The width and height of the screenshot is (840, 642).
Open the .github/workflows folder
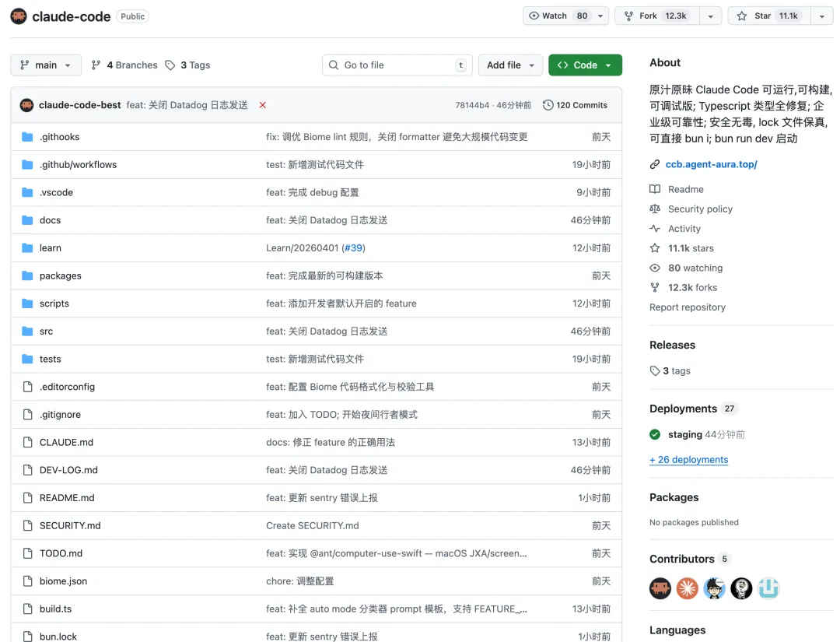(78, 164)
